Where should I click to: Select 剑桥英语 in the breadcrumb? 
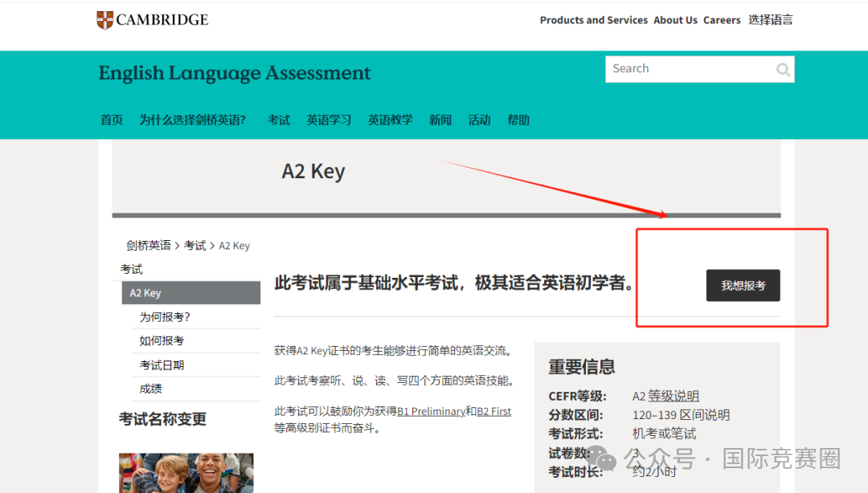coord(149,246)
